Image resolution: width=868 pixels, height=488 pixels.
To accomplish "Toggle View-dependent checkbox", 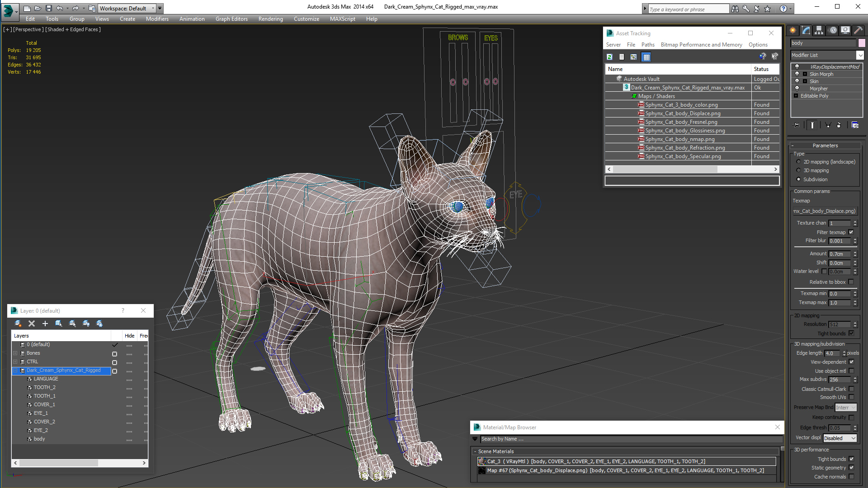I will (851, 362).
